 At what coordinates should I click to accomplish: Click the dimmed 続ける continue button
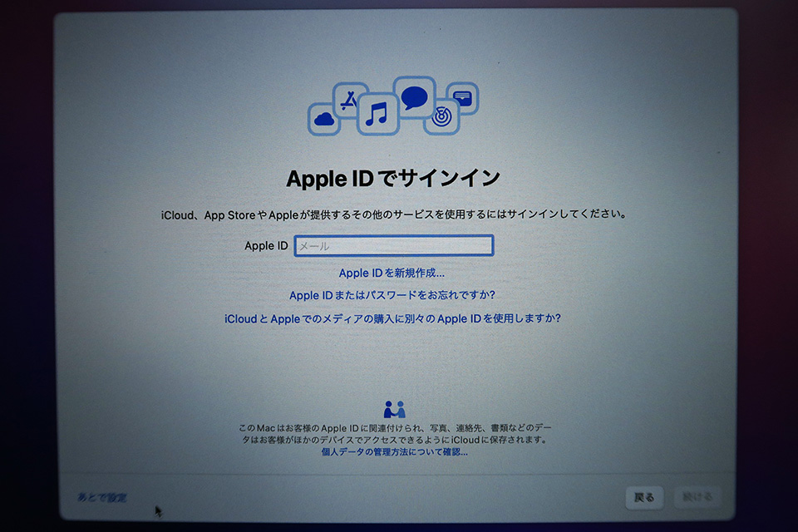point(697,497)
